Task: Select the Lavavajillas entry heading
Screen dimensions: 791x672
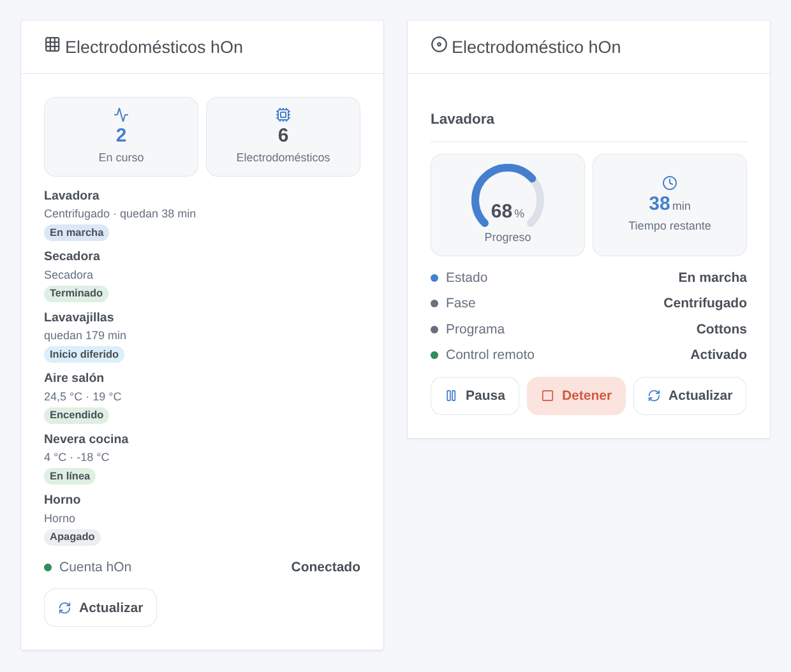Action: pos(79,318)
